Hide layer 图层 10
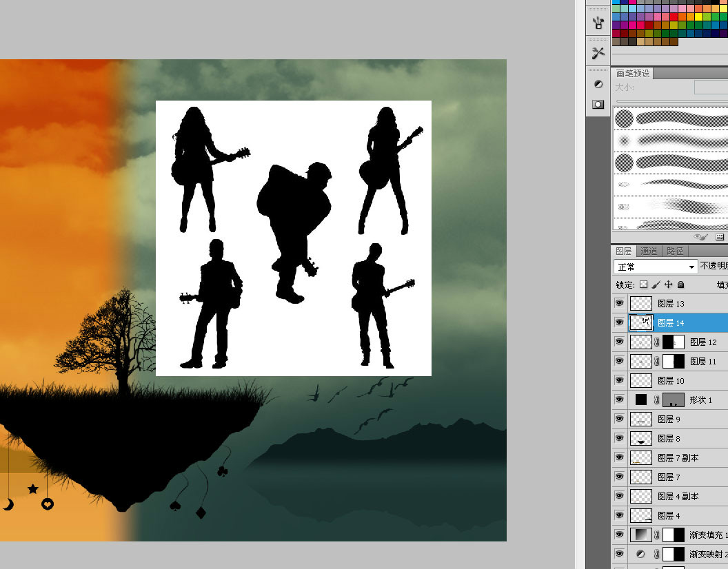The height and width of the screenshot is (569, 728). 619,380
